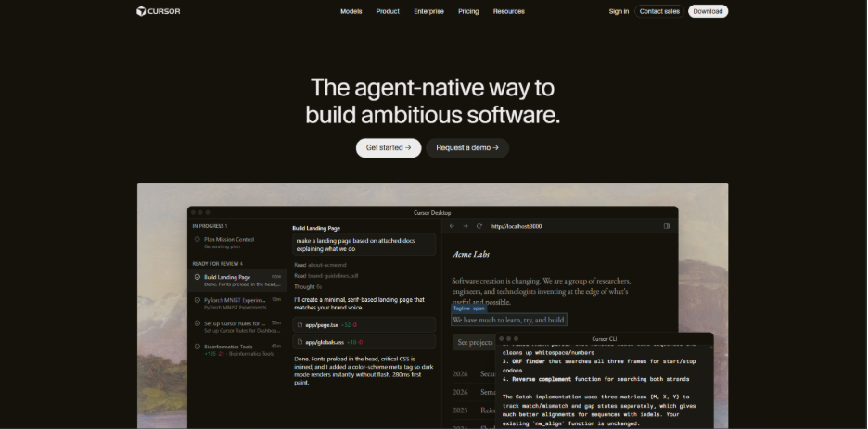Select Set up Cursor Rules task
Screen dimensions: 868x429
coord(236,327)
